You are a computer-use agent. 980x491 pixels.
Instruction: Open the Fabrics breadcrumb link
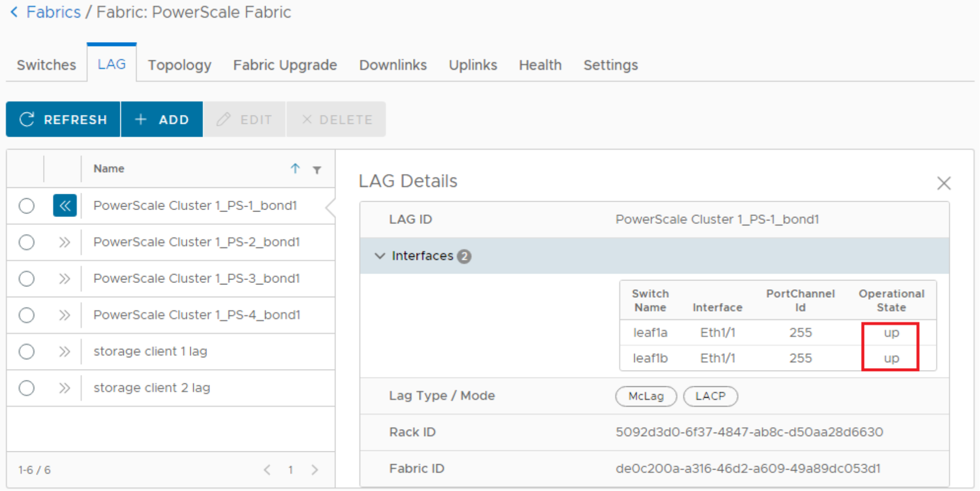tap(53, 12)
